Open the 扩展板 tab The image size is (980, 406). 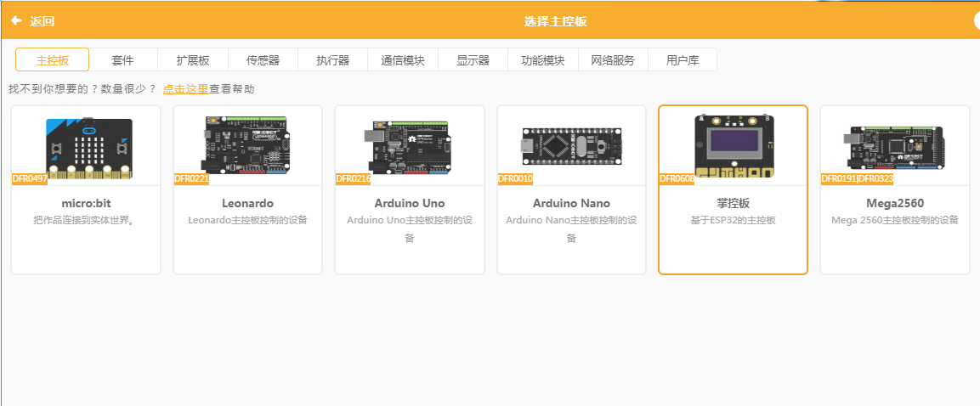coord(192,60)
